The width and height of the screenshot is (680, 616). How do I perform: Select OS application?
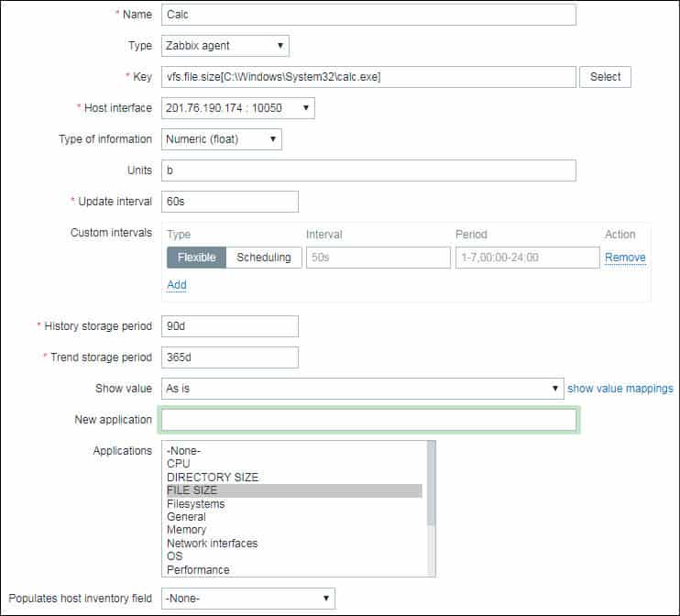click(294, 556)
